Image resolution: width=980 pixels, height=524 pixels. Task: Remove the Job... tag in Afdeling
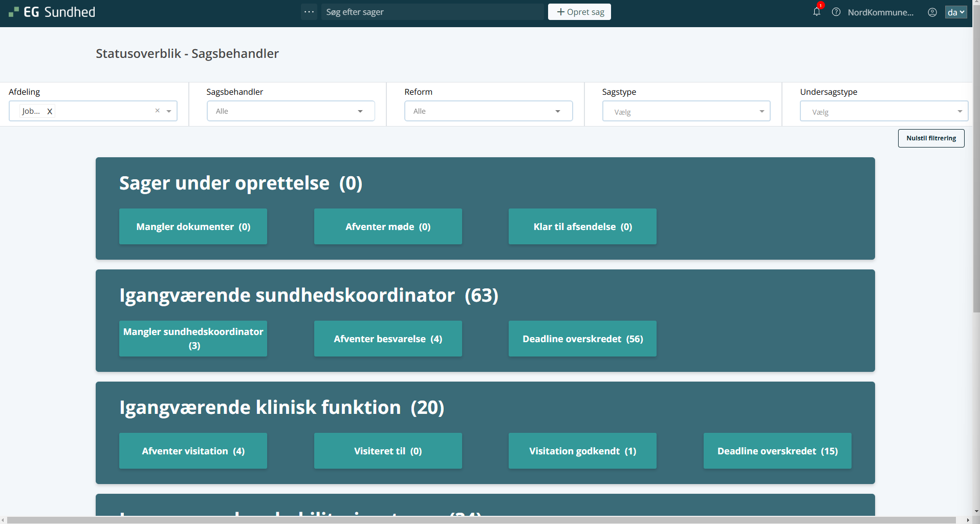pyautogui.click(x=50, y=111)
